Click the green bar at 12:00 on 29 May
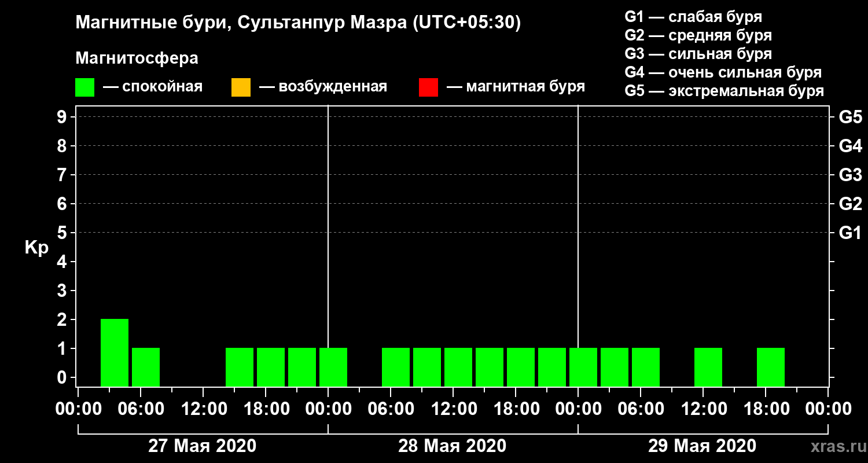The width and height of the screenshot is (868, 463). click(x=708, y=367)
